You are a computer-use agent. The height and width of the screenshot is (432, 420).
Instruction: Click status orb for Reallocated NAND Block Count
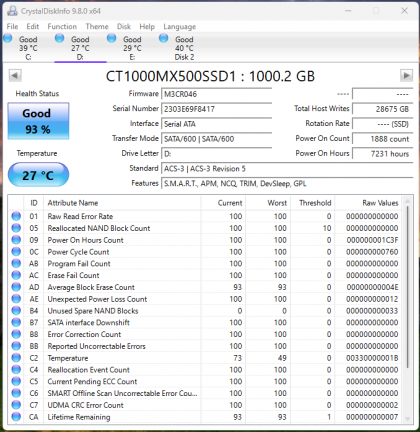[x=16, y=228]
